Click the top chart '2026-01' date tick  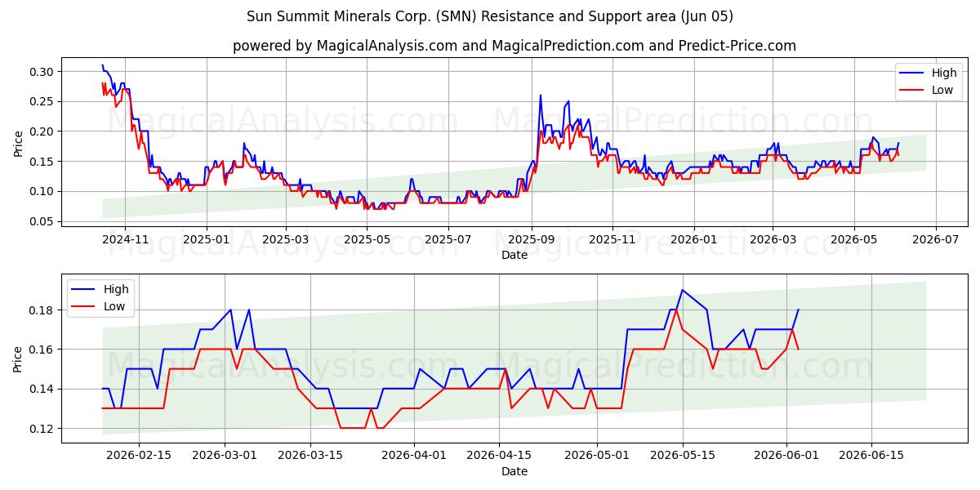coord(693,240)
